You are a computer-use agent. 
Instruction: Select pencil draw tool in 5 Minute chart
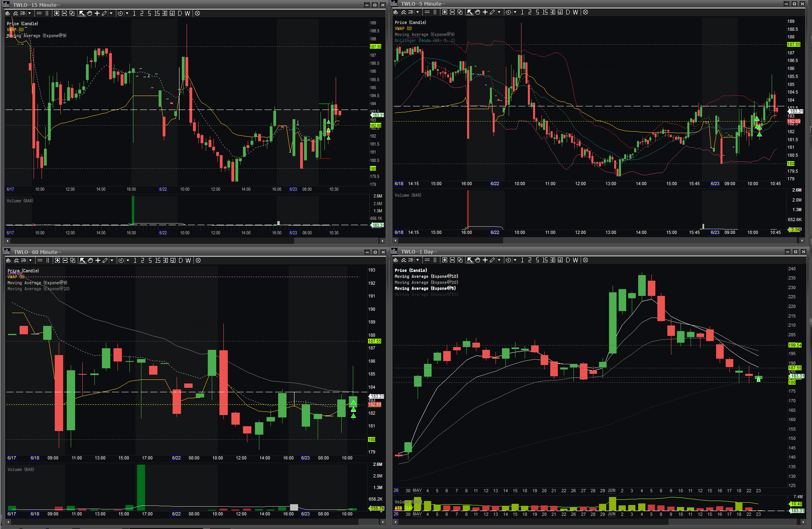(492, 12)
